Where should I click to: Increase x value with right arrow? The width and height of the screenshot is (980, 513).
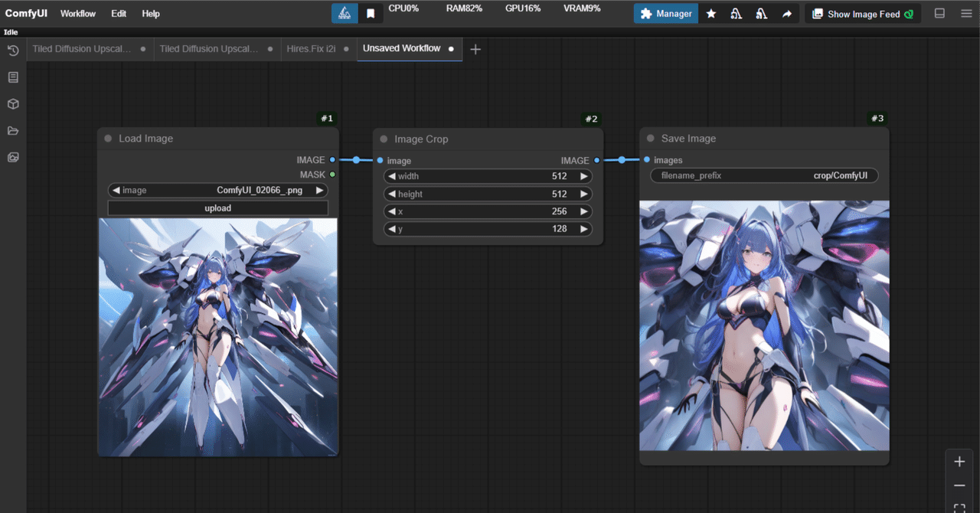[584, 211]
